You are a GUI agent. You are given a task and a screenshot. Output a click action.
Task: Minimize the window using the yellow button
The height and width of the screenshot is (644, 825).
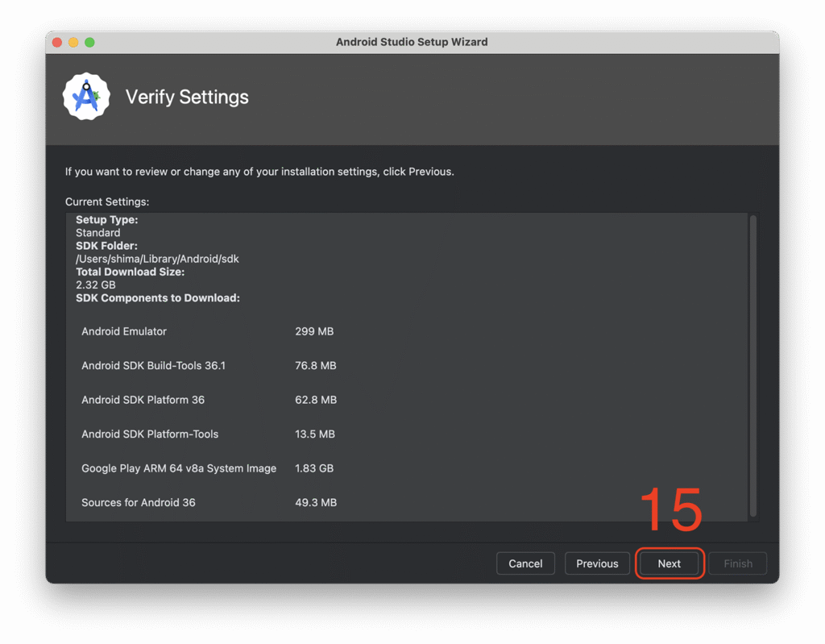(73, 42)
